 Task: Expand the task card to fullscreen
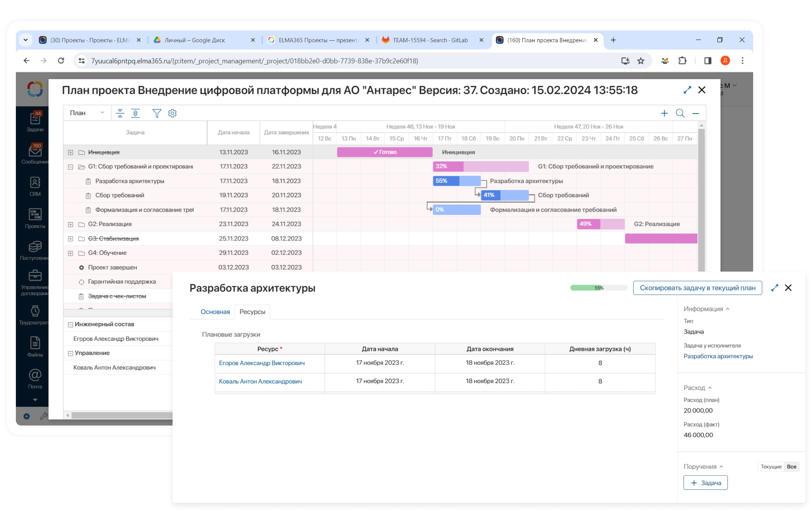pos(775,288)
